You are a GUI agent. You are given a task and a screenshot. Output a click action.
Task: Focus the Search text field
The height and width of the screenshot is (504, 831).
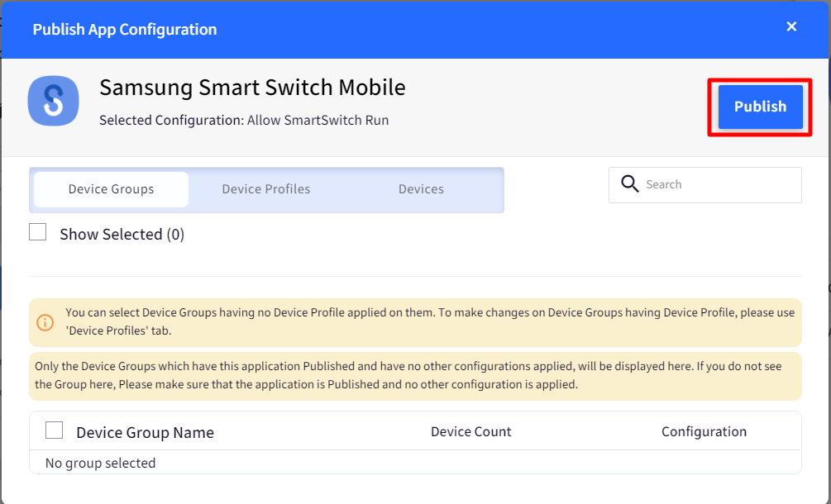pos(719,185)
